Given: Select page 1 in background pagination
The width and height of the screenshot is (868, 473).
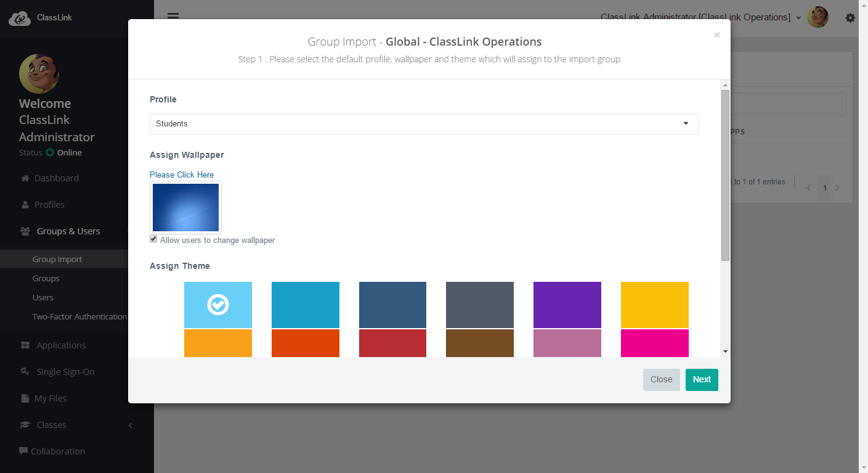Looking at the screenshot, I should coord(824,187).
